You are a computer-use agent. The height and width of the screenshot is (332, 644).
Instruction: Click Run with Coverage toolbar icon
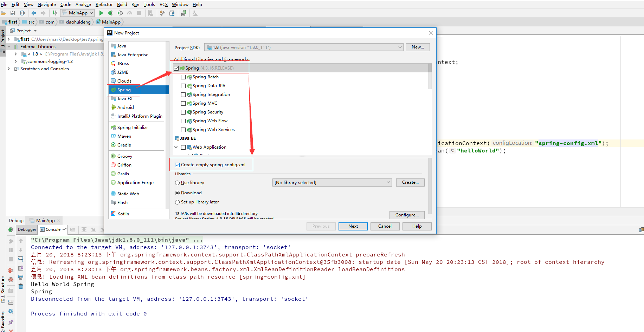tap(120, 13)
